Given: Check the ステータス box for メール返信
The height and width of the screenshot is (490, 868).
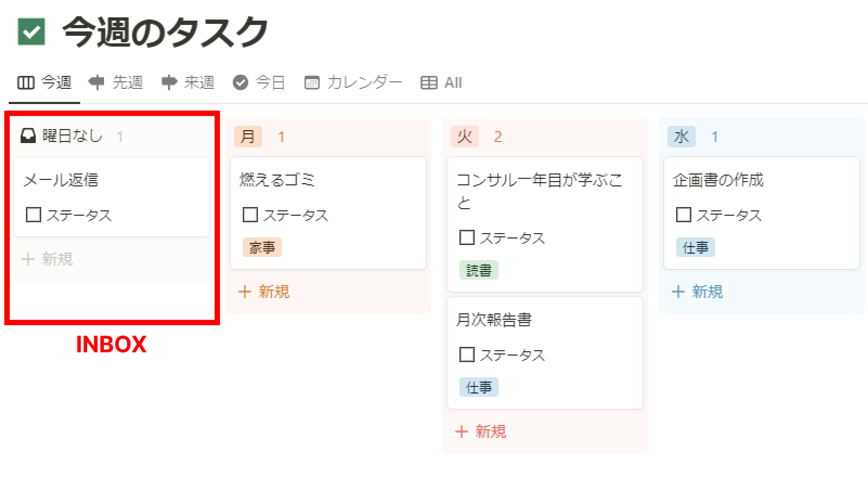Looking at the screenshot, I should pos(34,215).
